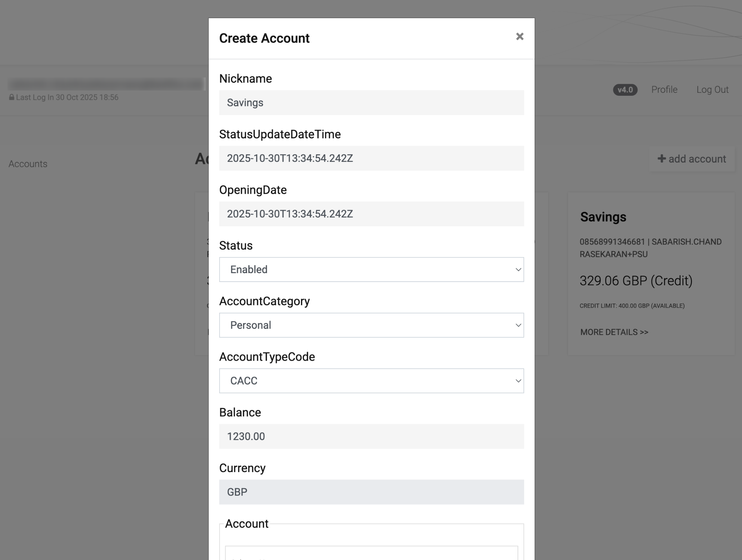Click the v4.0 version badge

point(625,90)
